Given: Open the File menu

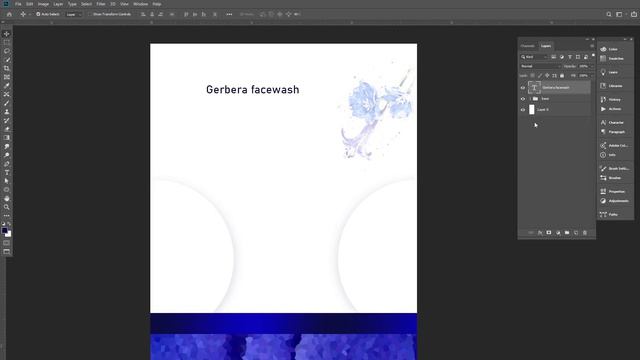Looking at the screenshot, I should click(18, 4).
